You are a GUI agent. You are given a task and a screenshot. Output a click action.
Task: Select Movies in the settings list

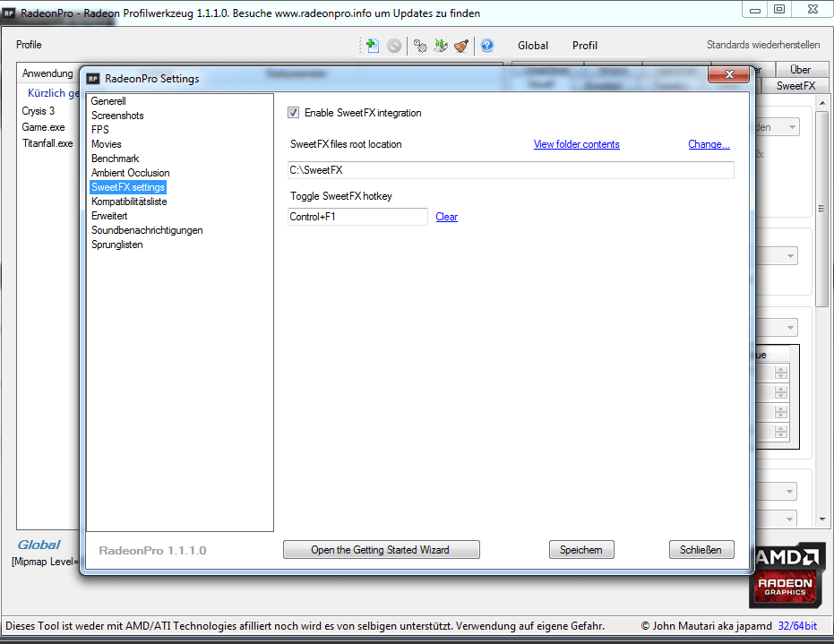click(107, 144)
